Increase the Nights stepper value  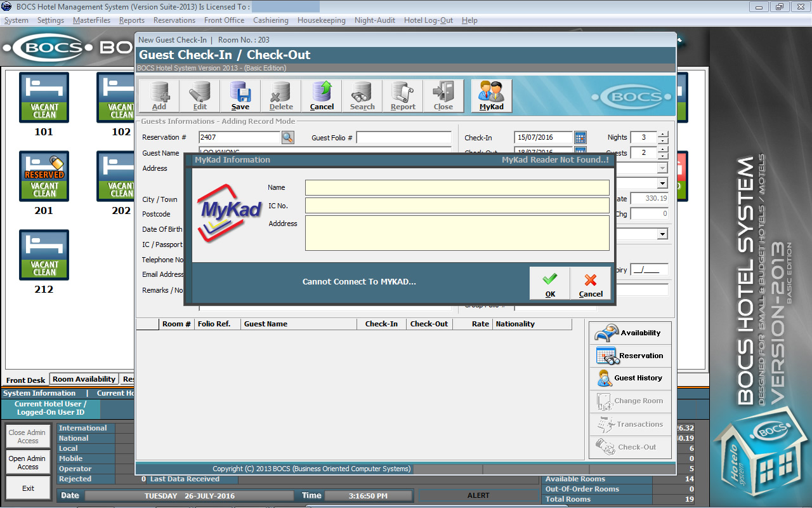[663, 134]
